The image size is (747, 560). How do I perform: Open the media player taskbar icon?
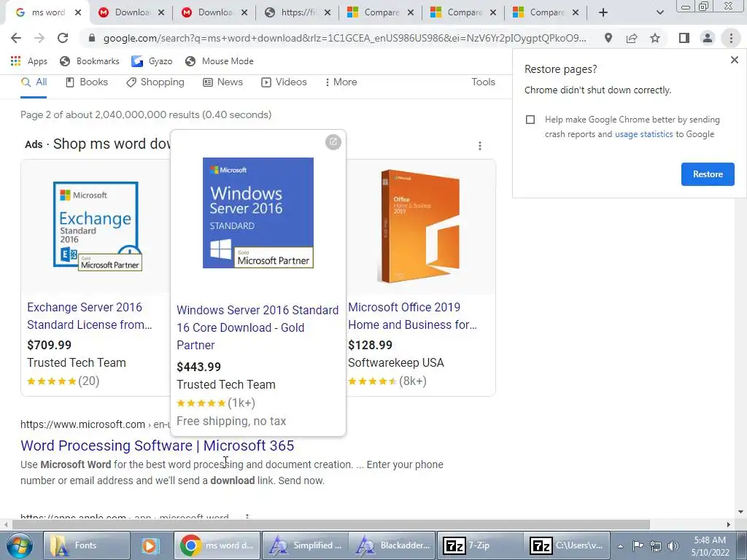click(150, 545)
